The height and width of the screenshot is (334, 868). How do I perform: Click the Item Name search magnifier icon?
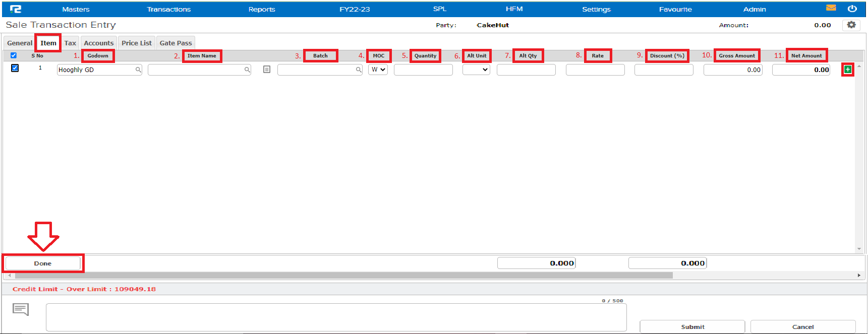pos(247,70)
